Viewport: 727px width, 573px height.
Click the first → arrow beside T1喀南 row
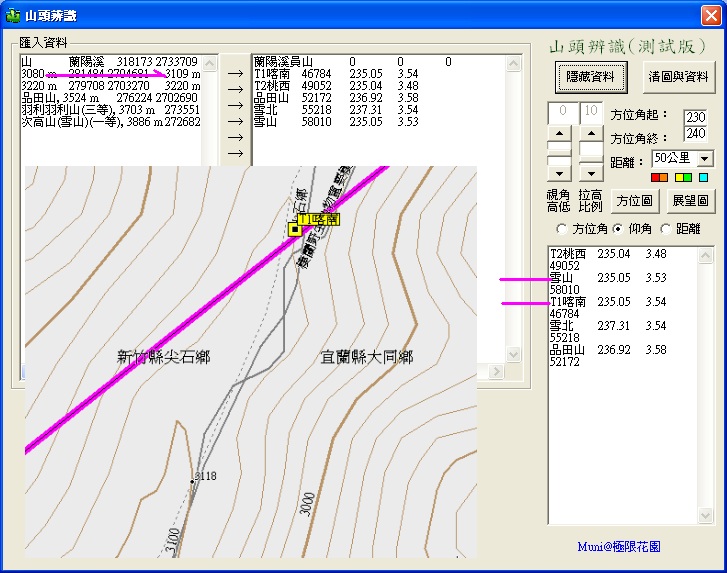(x=236, y=73)
